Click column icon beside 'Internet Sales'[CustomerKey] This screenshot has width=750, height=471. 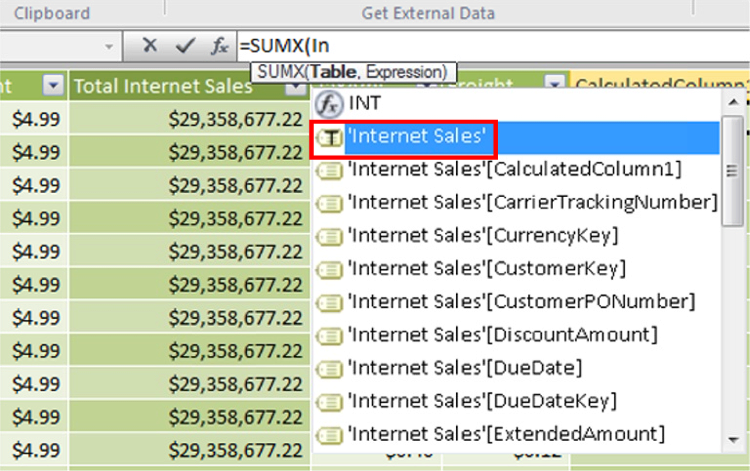pos(330,270)
